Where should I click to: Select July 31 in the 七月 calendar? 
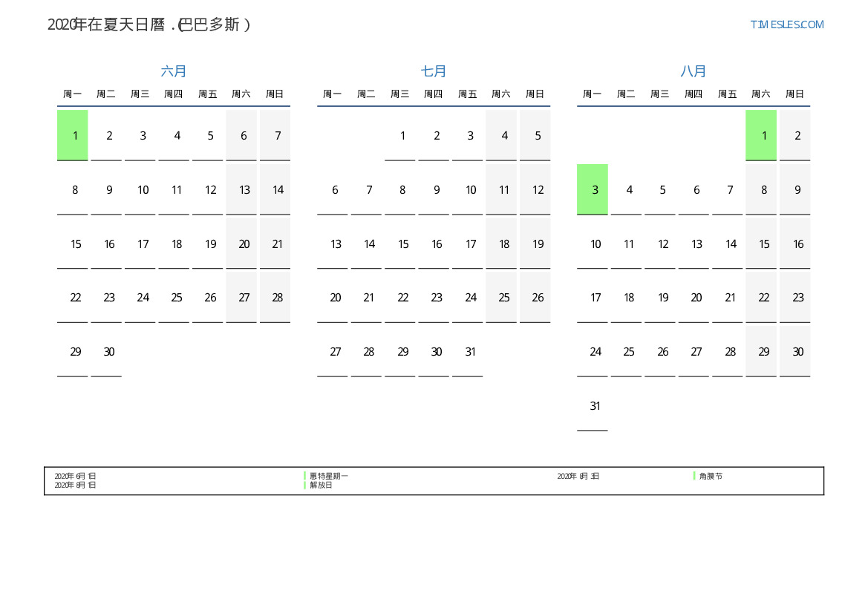pos(470,352)
